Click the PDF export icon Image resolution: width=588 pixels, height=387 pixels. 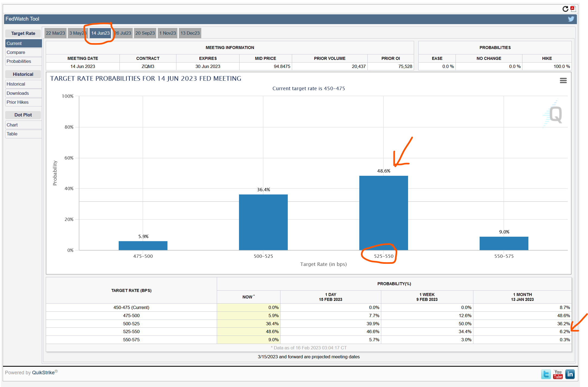click(573, 9)
